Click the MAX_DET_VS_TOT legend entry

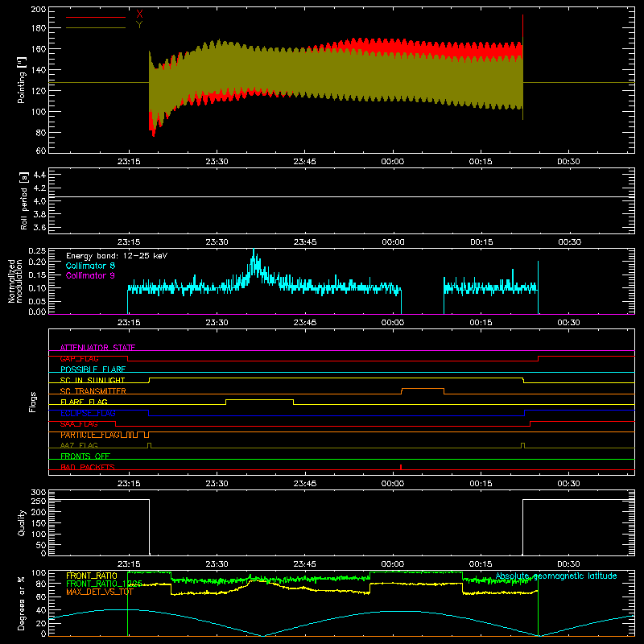coord(100,592)
